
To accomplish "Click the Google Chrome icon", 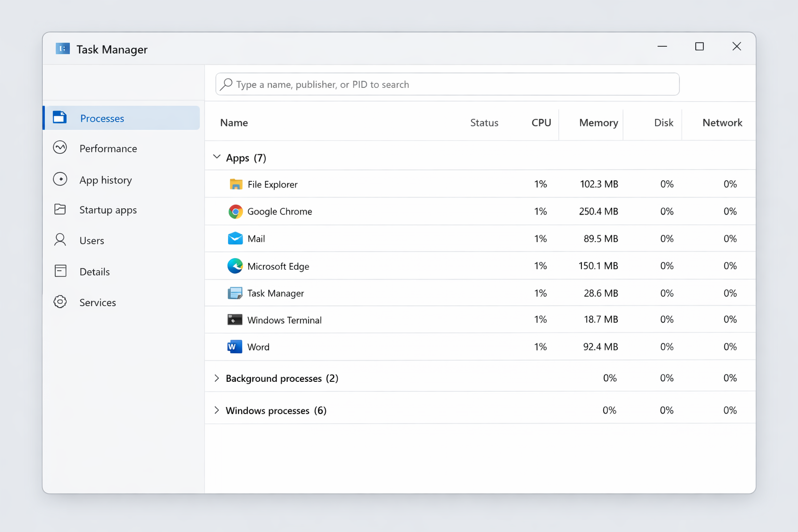I will tap(235, 211).
